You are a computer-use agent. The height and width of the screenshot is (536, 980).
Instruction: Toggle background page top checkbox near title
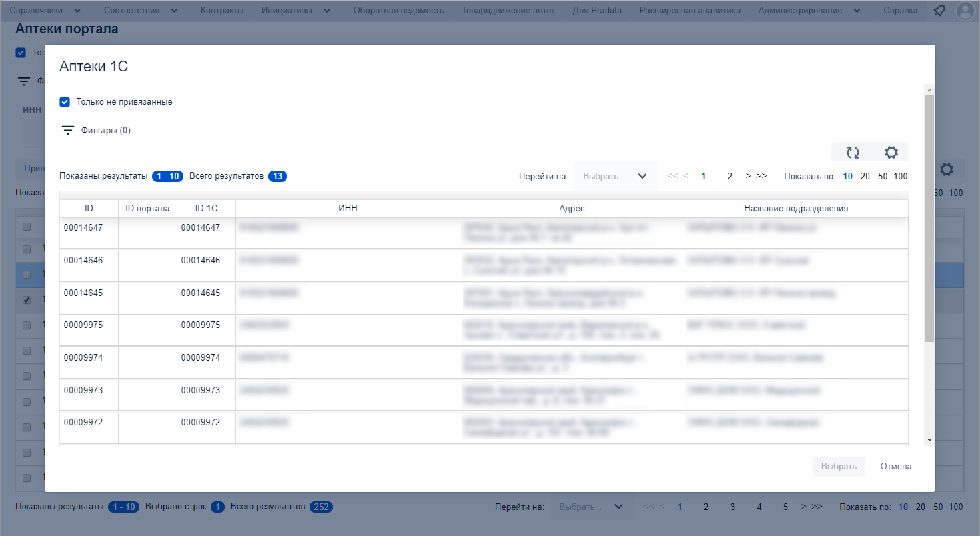pos(21,53)
